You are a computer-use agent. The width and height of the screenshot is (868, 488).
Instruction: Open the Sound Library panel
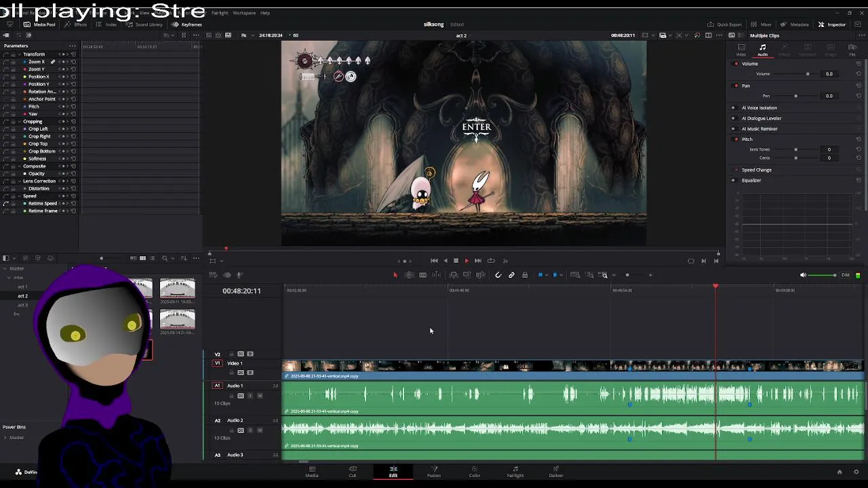coord(144,24)
